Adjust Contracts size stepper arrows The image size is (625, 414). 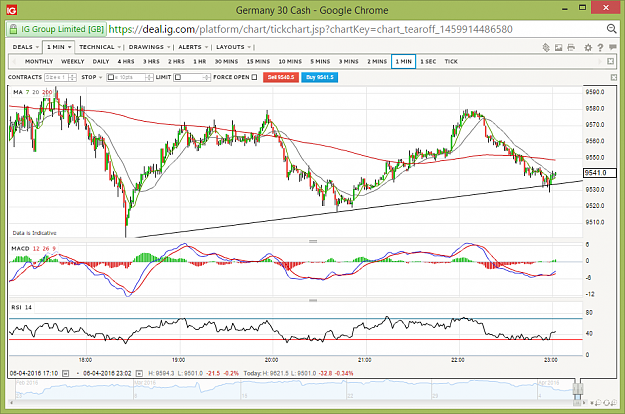(x=72, y=77)
